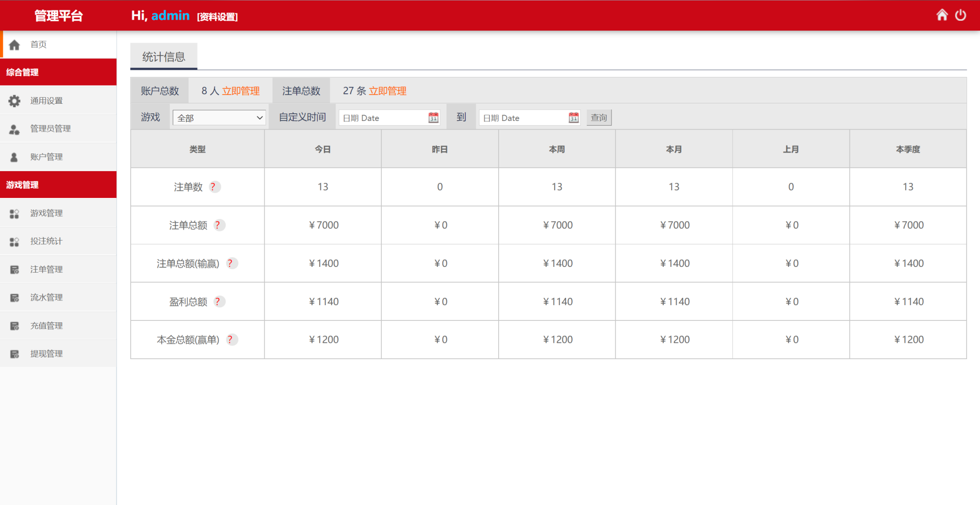
Task: Click the question mark beside 注单总额
Action: tap(218, 225)
